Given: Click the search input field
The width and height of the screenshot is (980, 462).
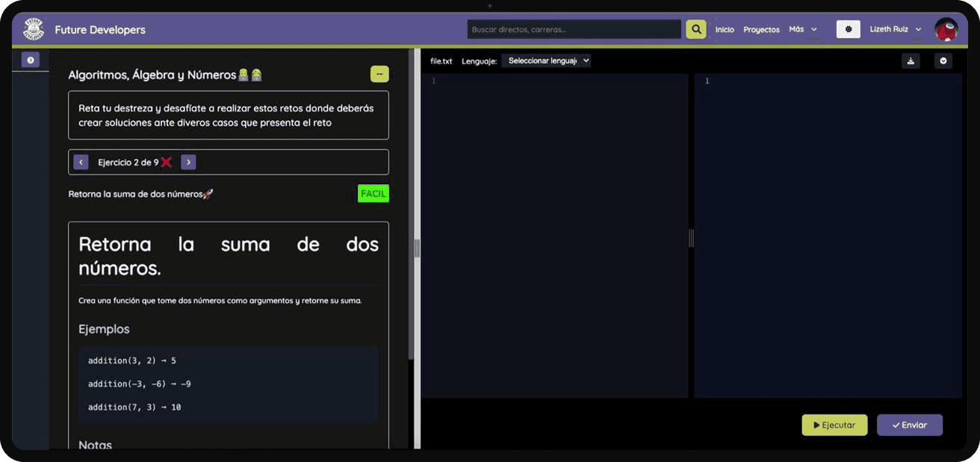Looking at the screenshot, I should tap(574, 29).
